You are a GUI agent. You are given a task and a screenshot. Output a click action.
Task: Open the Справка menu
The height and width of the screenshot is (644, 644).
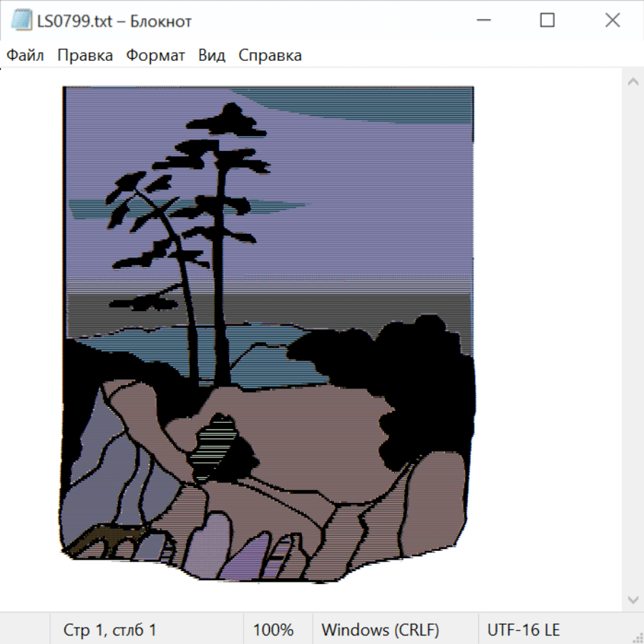270,55
